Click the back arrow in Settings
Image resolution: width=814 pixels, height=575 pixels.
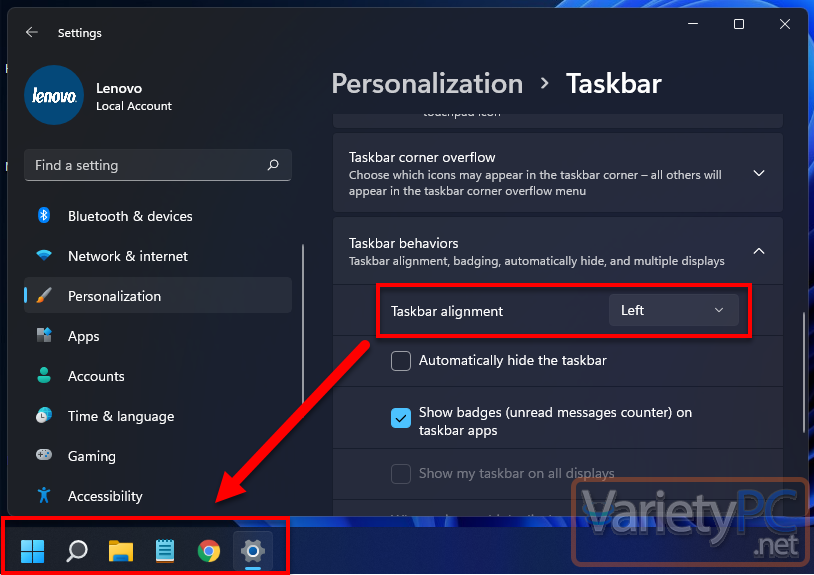point(32,33)
